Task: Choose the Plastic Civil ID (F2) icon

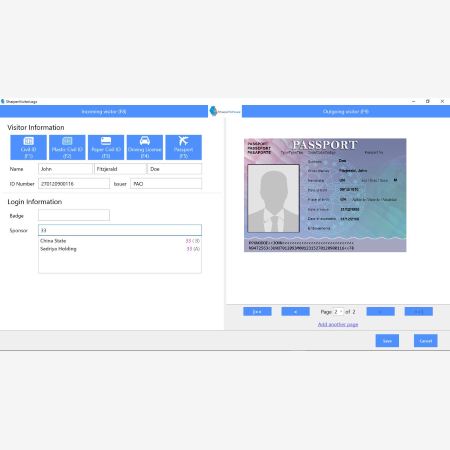Action: (67, 141)
